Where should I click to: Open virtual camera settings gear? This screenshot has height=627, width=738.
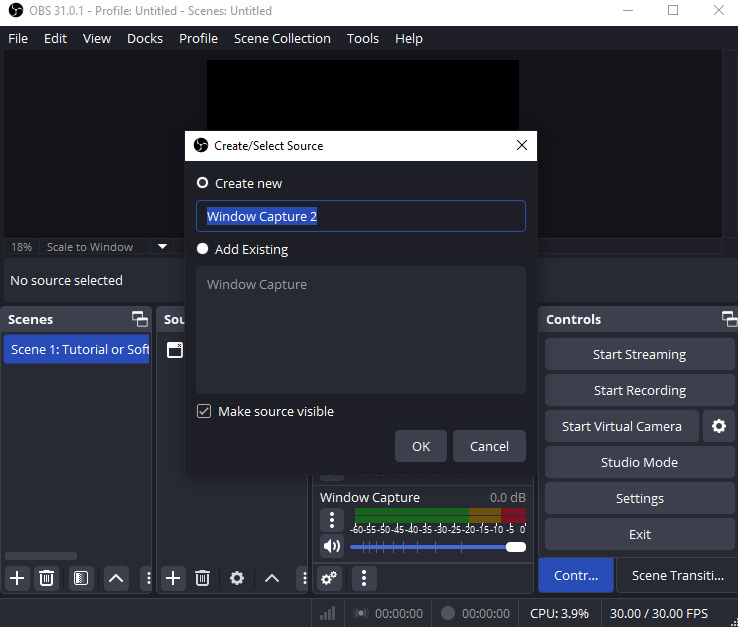click(719, 426)
